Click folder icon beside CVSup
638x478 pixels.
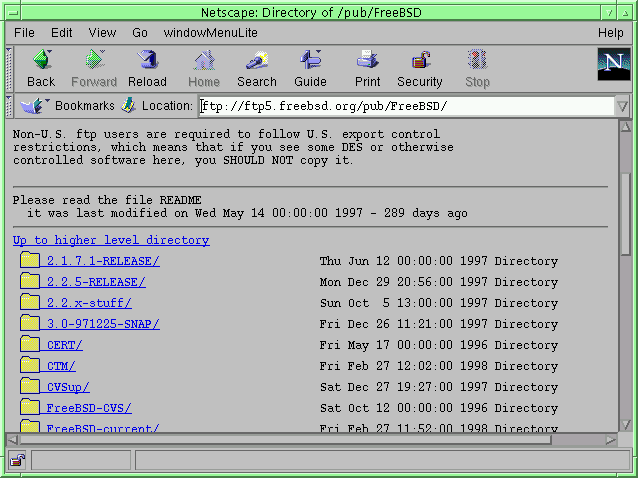[30, 386]
